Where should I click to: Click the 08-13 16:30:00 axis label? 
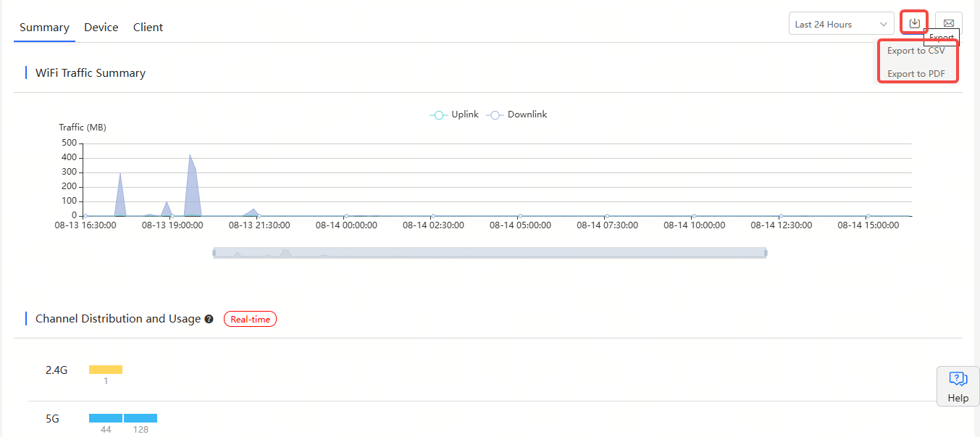click(85, 225)
